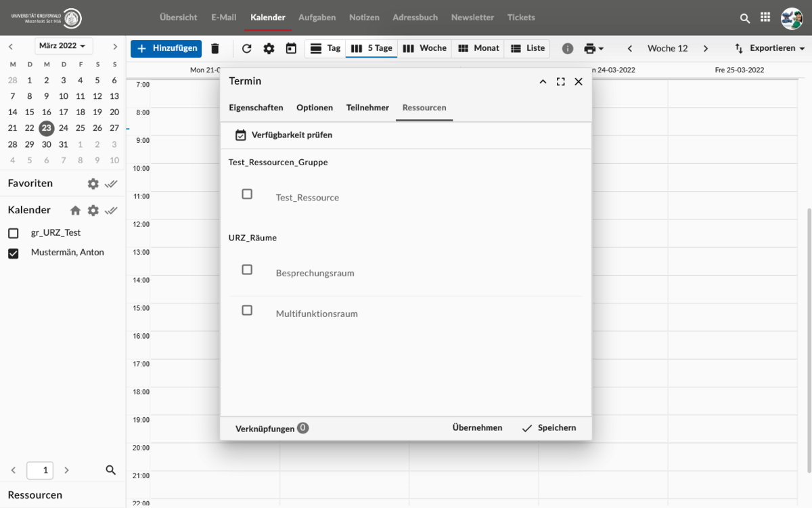This screenshot has width=812, height=508.
Task: Click the info icon in toolbar
Action: [x=568, y=49]
